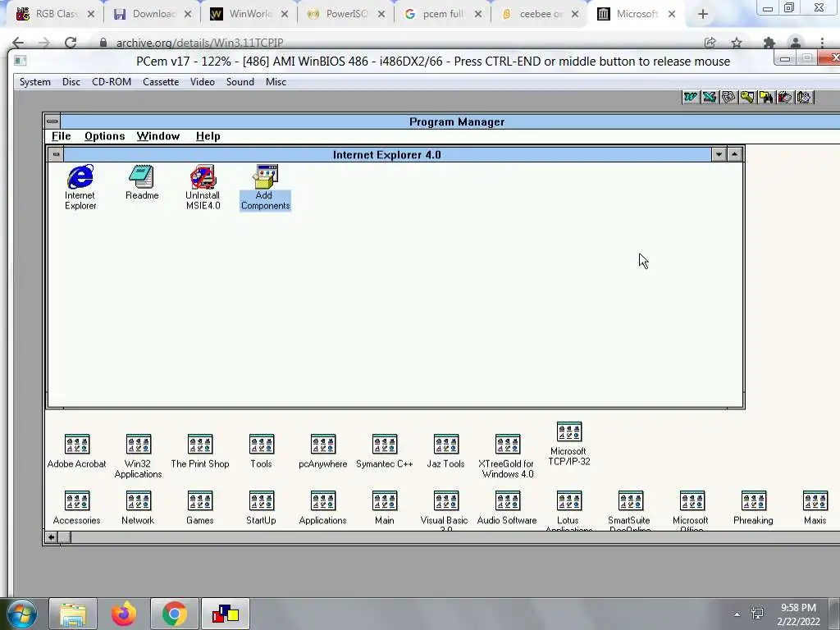The width and height of the screenshot is (840, 630).
Task: Open Program Manager control menu box
Action: click(52, 121)
